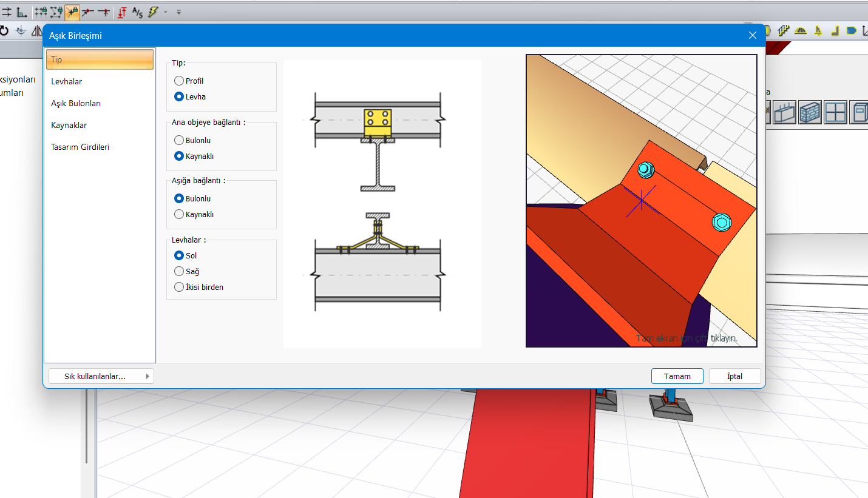Choose Bulonlu for Ana objeye bağlantı
This screenshot has width=868, height=498.
[x=179, y=140]
